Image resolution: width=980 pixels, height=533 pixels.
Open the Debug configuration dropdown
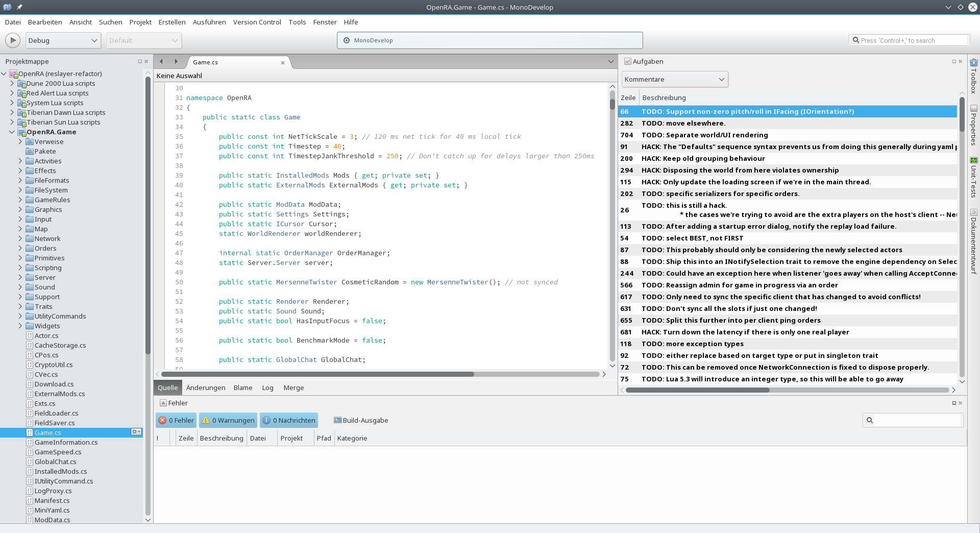point(62,40)
